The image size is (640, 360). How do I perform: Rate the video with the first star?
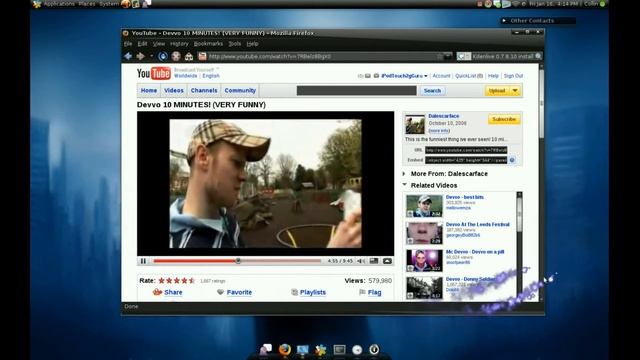coord(162,280)
